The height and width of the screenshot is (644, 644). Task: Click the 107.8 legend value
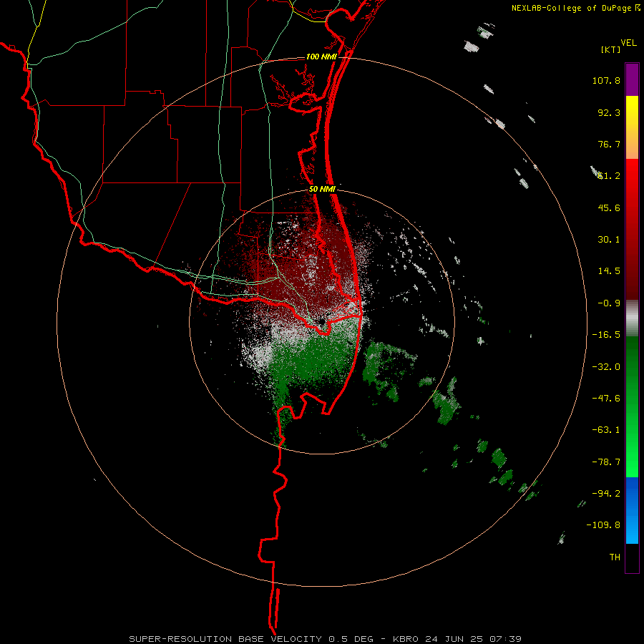606,80
